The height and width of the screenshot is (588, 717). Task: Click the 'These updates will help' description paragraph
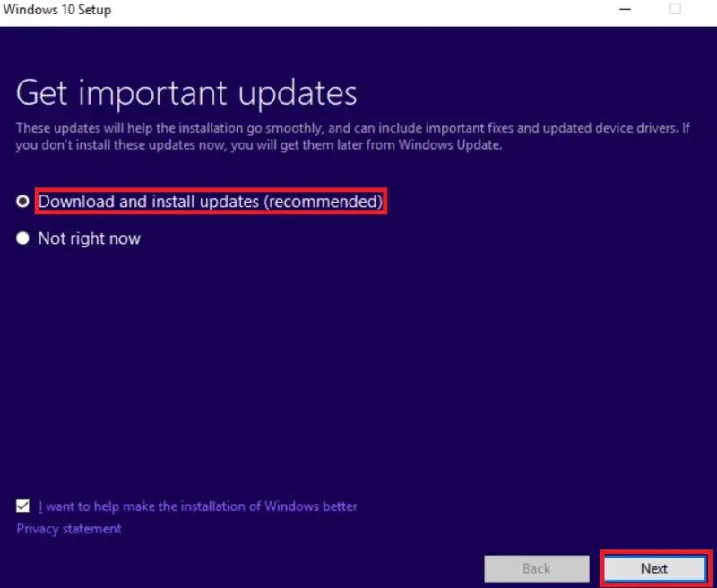[352, 136]
